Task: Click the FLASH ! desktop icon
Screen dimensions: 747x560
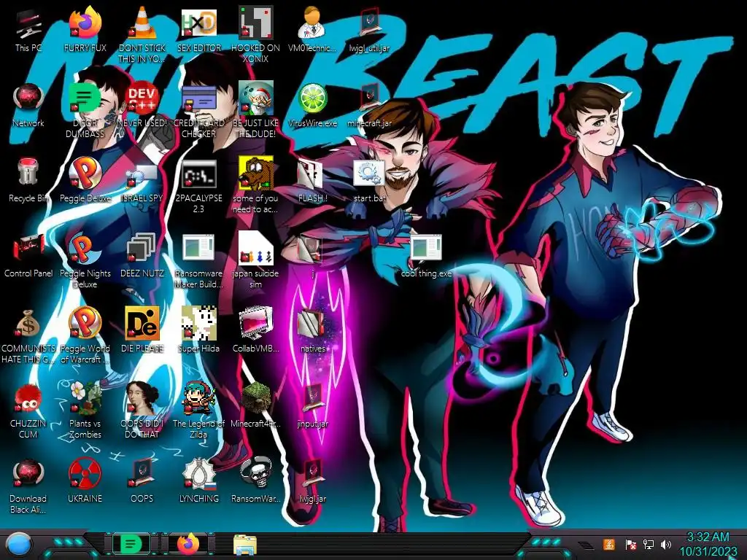Action: pyautogui.click(x=310, y=174)
